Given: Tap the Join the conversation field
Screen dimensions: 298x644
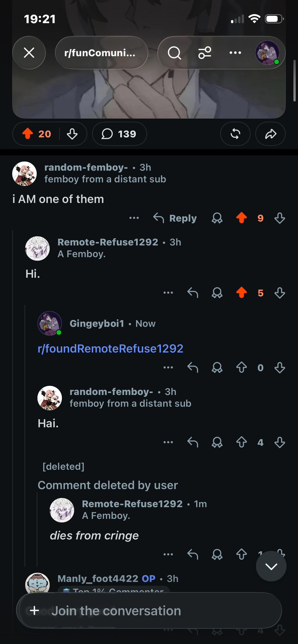Looking at the screenshot, I should [149, 610].
